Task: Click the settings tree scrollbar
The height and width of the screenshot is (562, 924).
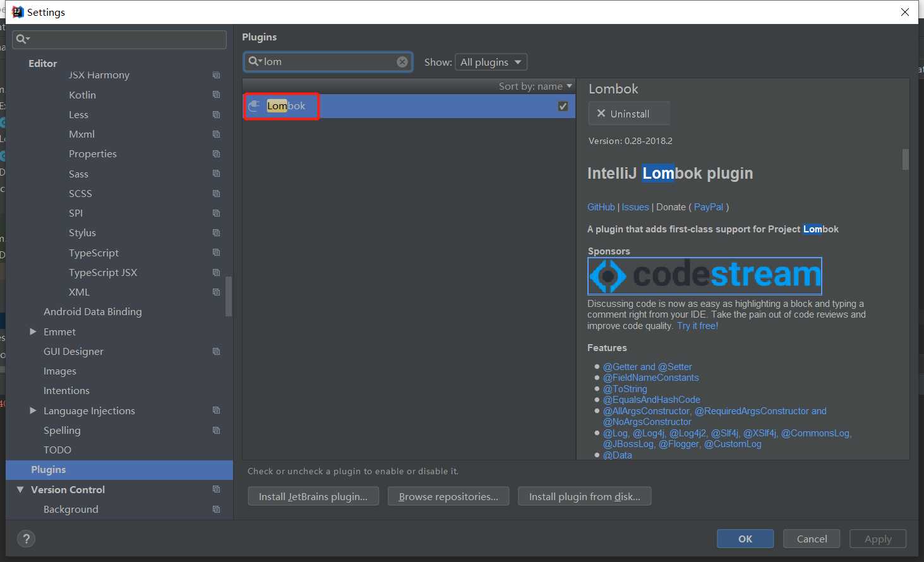Action: tap(229, 296)
